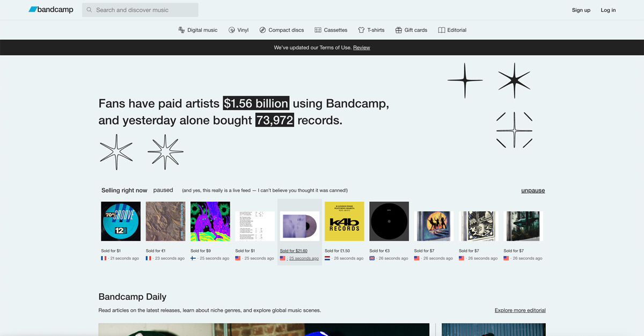Click the search magnifier icon
The width and height of the screenshot is (644, 336).
point(90,10)
